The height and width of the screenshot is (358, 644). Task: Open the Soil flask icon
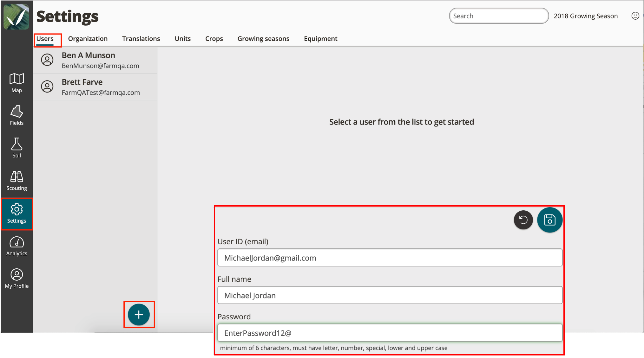click(16, 144)
